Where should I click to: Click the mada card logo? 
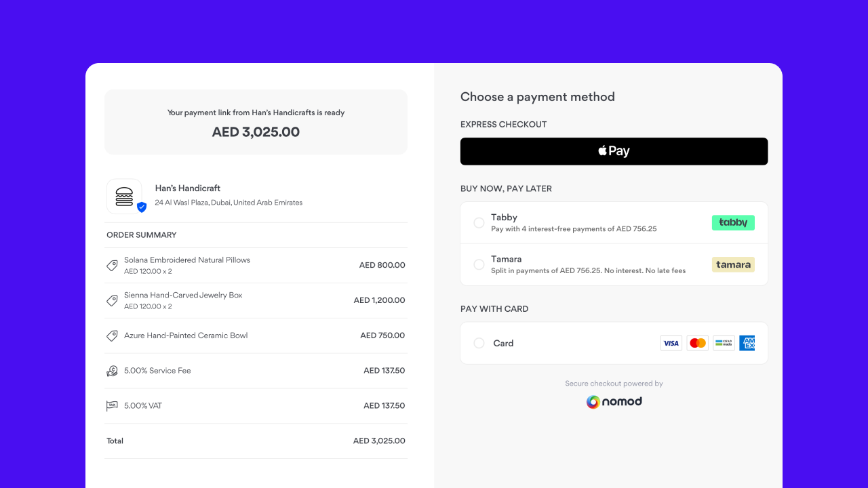724,343
